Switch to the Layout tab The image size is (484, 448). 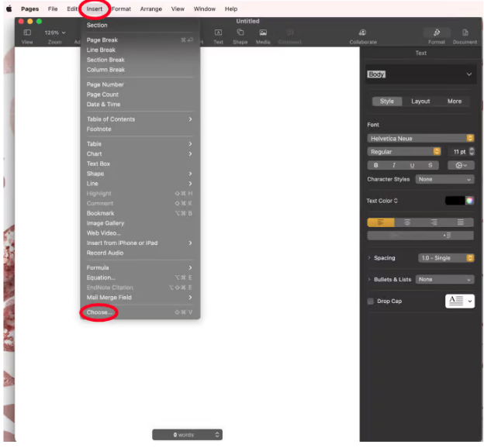tap(420, 102)
